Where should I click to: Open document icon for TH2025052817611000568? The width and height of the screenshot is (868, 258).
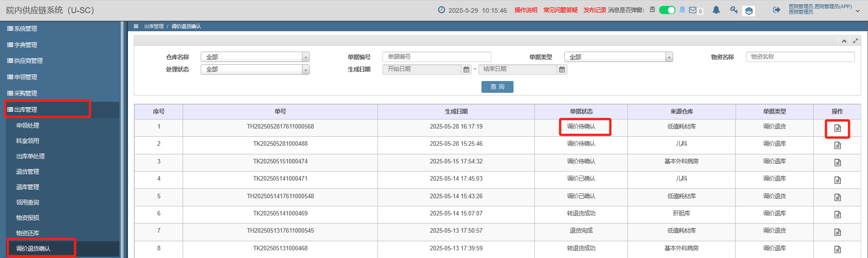(x=837, y=128)
